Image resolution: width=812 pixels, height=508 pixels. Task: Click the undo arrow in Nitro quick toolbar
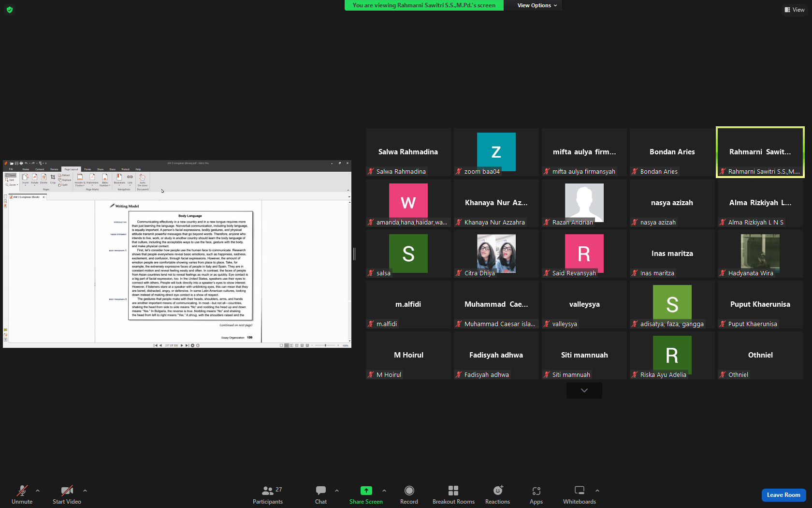point(26,163)
